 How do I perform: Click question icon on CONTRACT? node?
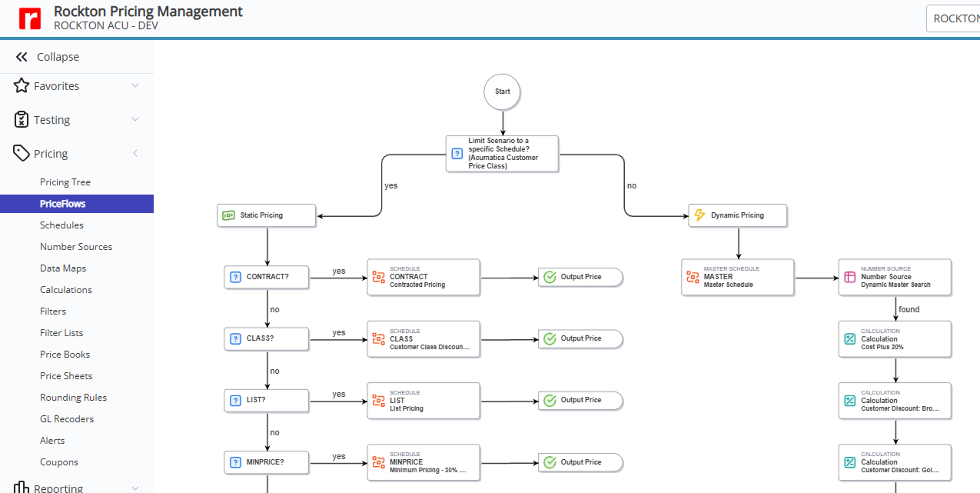235,277
